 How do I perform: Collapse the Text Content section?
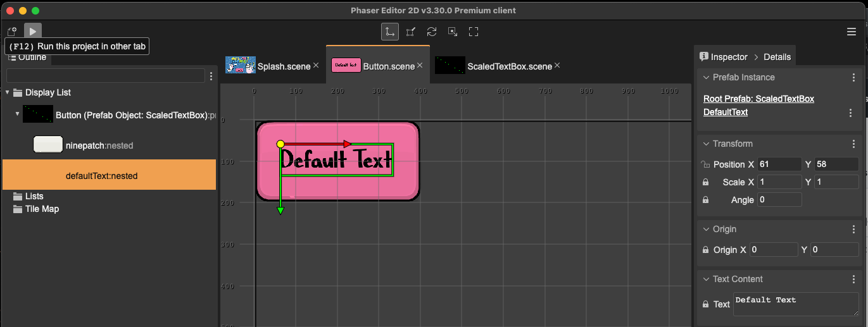coord(705,279)
